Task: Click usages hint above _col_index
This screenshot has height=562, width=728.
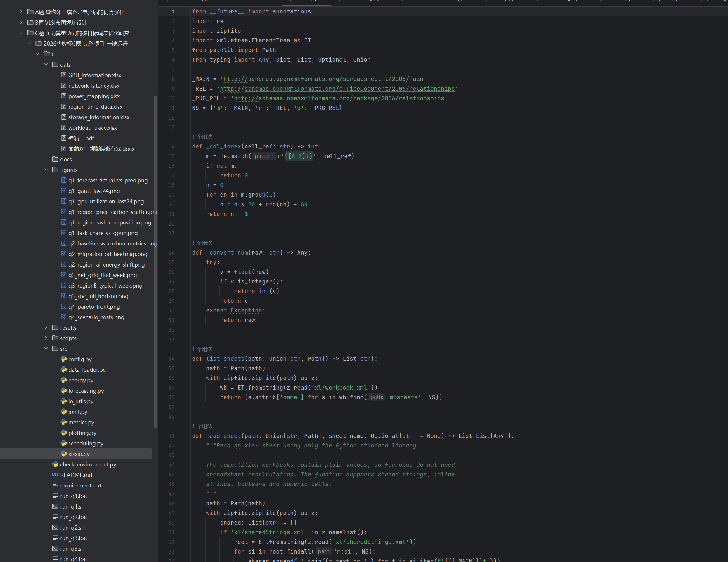Action: pos(202,137)
